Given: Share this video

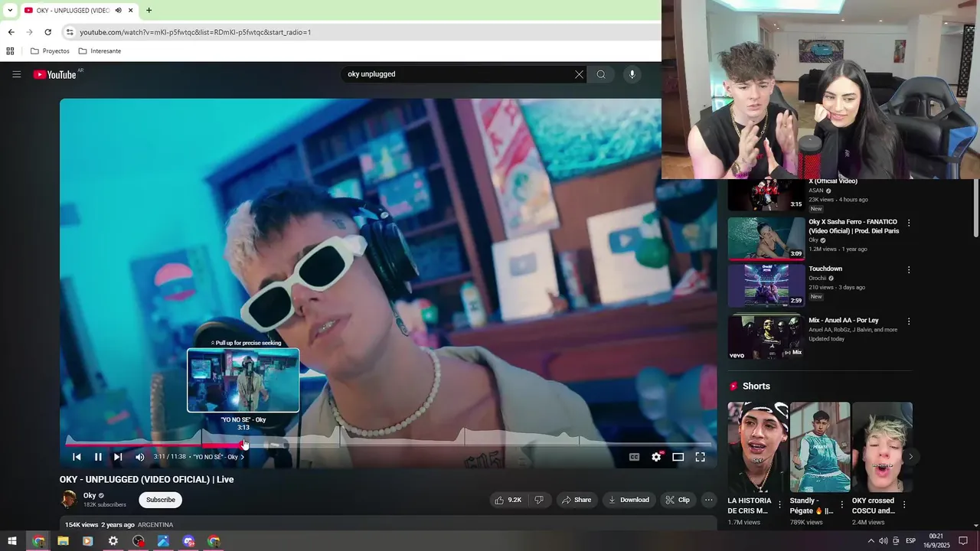Looking at the screenshot, I should click(576, 500).
